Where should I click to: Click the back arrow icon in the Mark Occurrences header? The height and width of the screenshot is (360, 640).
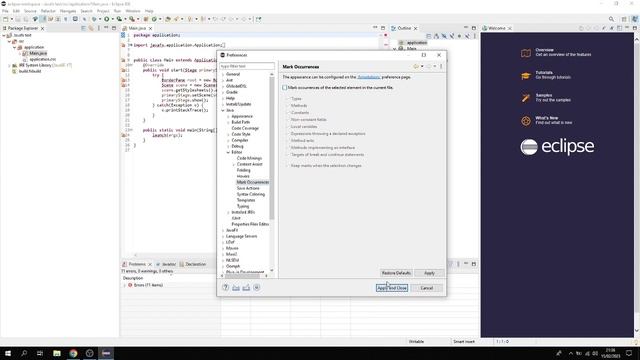416,66
